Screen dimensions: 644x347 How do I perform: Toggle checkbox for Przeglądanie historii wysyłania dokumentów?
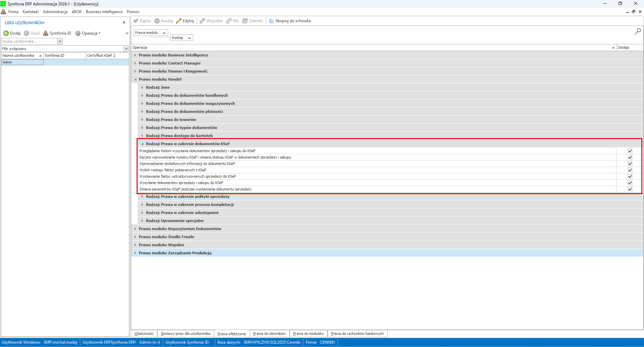click(x=630, y=151)
